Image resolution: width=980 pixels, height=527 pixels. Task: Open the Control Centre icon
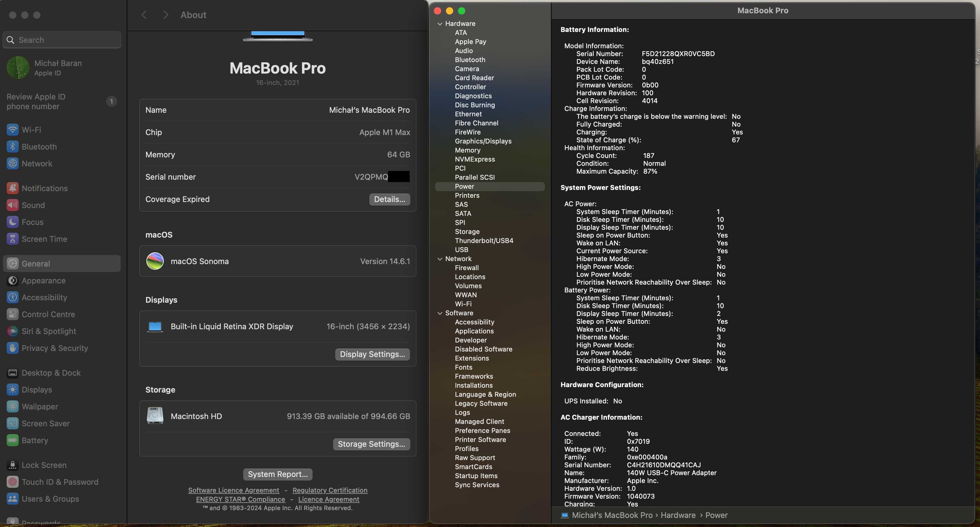pyautogui.click(x=13, y=314)
